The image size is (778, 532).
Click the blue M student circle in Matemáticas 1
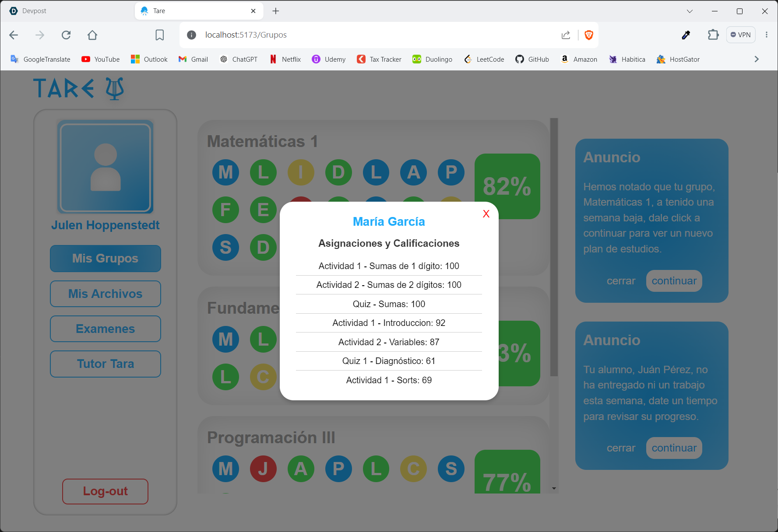point(225,172)
